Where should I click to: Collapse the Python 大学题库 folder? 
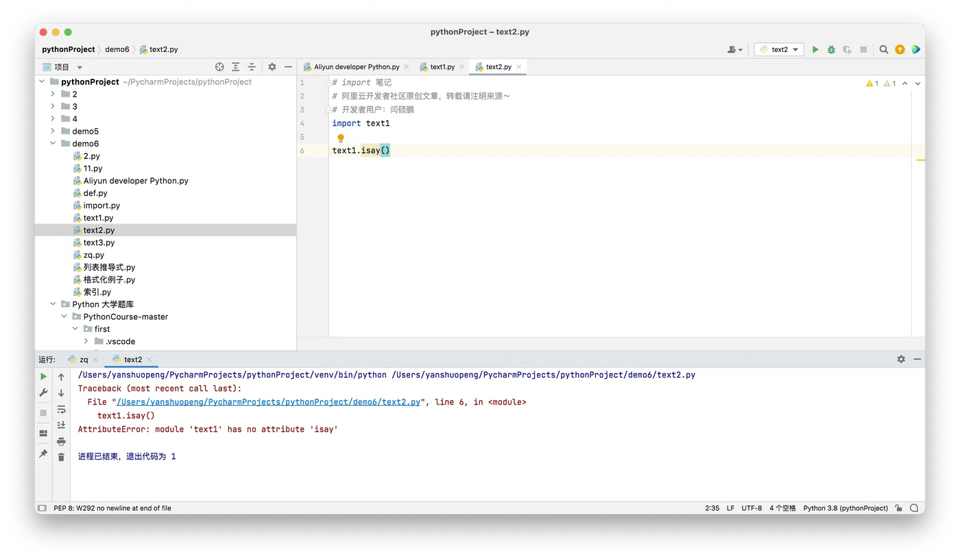point(53,304)
